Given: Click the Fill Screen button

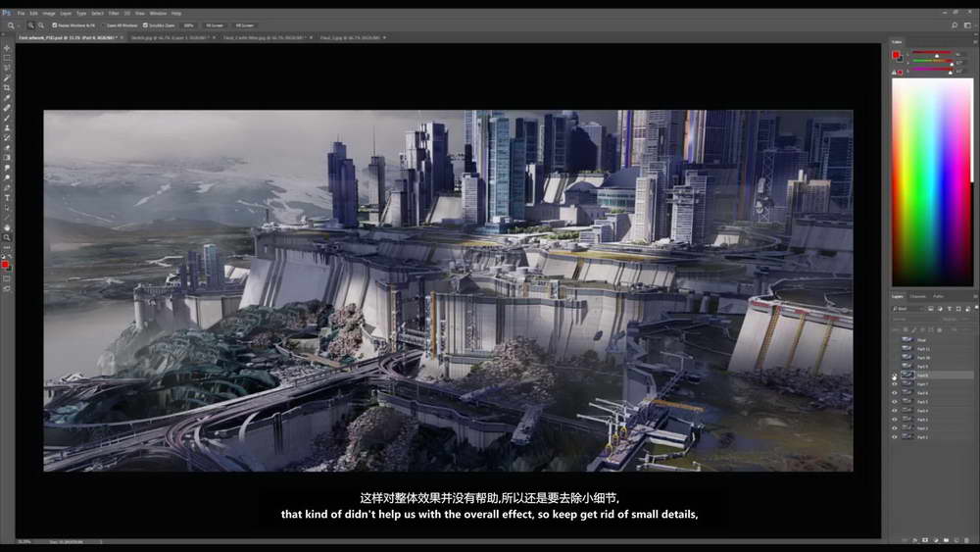Looking at the screenshot, I should coord(244,25).
